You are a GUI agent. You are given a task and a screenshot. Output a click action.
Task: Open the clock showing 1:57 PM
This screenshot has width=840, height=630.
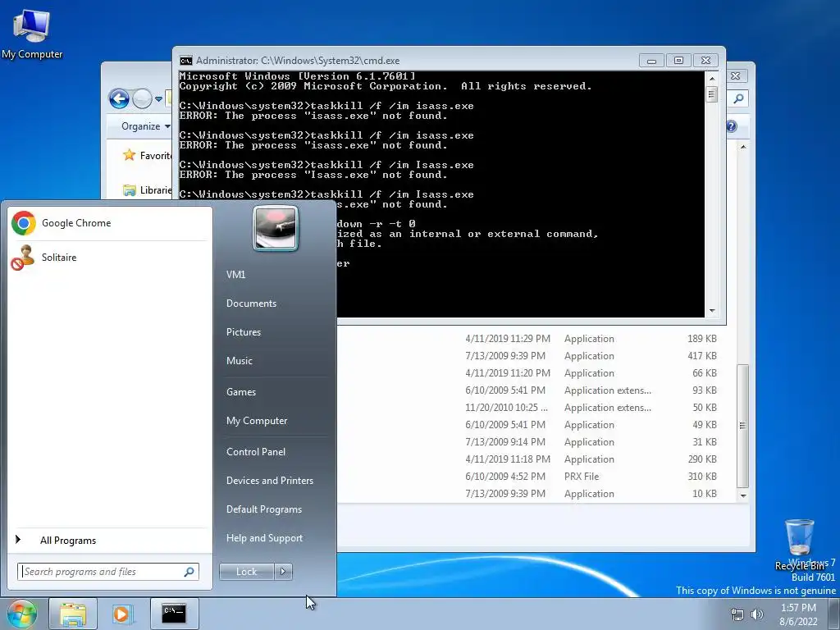tap(798, 614)
